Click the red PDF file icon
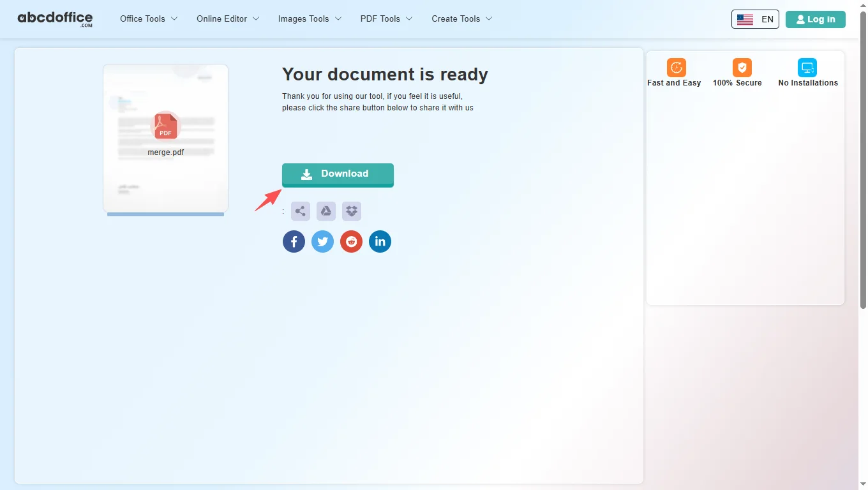This screenshot has height=490, width=868. 165,126
